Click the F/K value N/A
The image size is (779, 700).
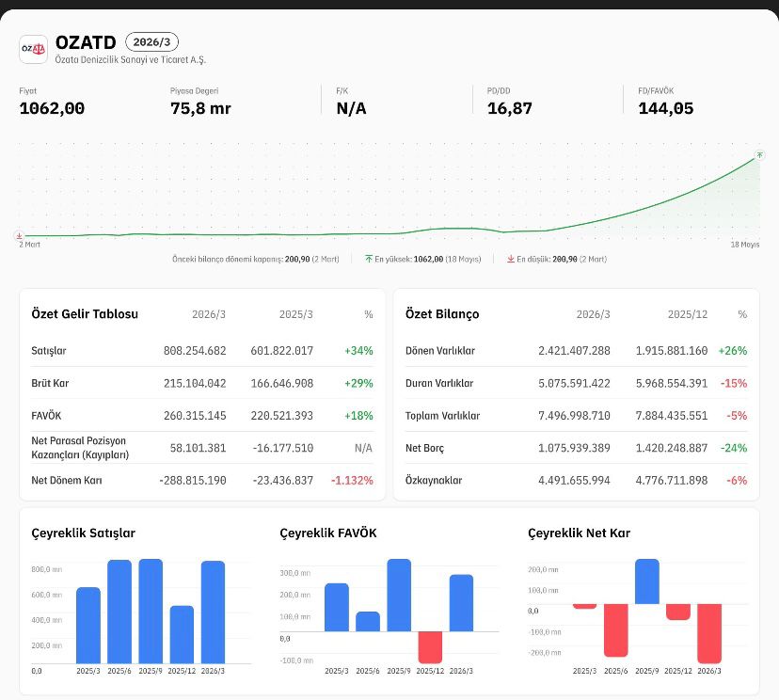point(351,108)
